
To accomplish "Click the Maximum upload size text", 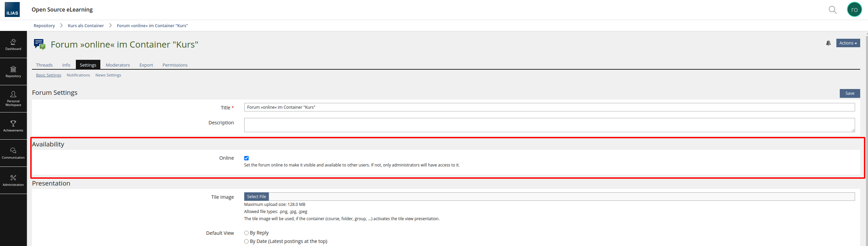I will pyautogui.click(x=275, y=205).
